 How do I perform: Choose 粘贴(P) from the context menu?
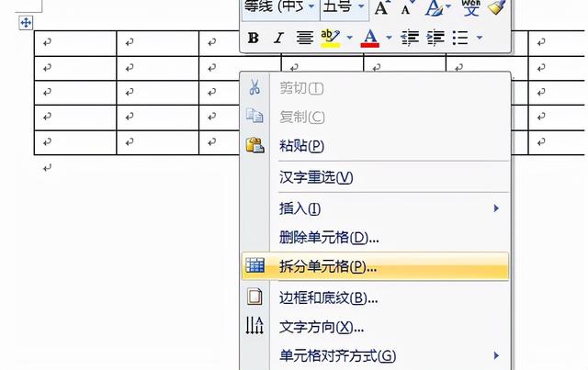pos(375,145)
